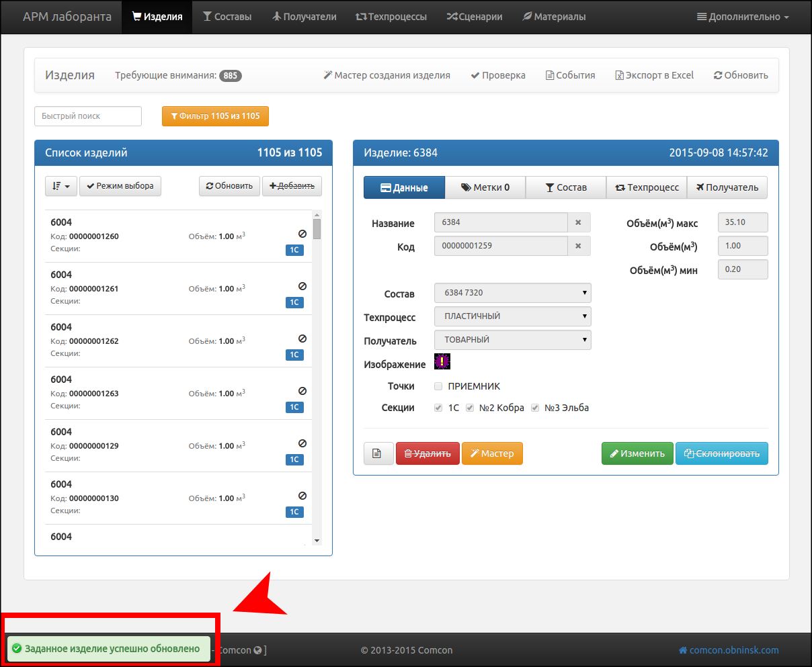
Task: Click list scrollbar up arrow
Action: click(317, 214)
